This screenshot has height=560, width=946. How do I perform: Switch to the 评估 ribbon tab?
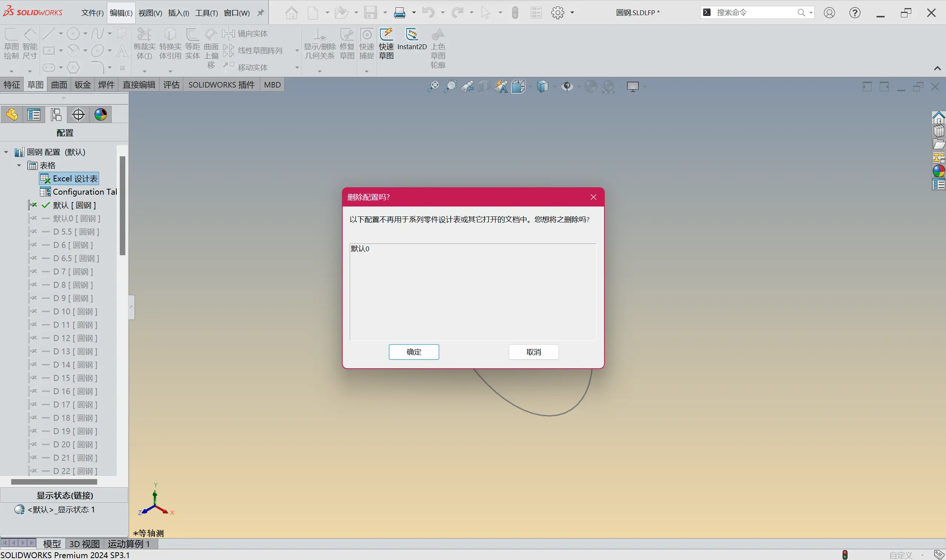pyautogui.click(x=171, y=85)
